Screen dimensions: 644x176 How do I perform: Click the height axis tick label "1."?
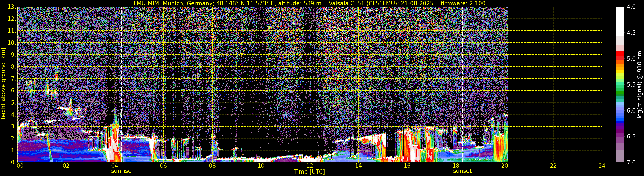13,151
